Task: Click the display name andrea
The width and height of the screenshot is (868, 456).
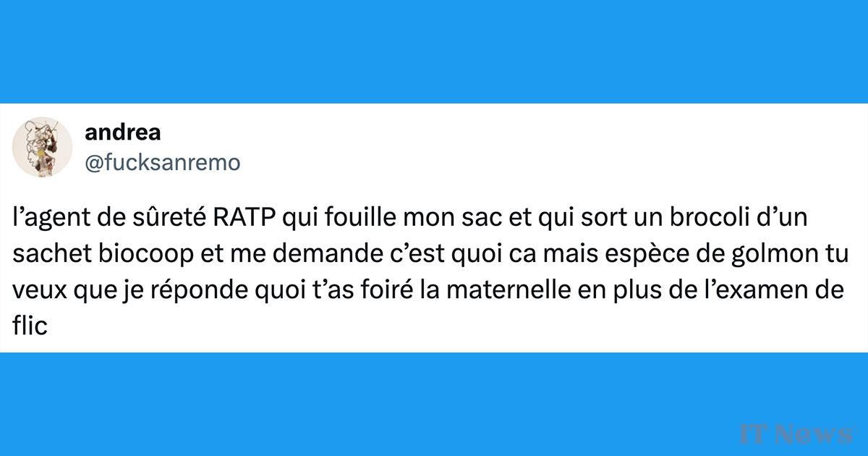Action: (123, 134)
